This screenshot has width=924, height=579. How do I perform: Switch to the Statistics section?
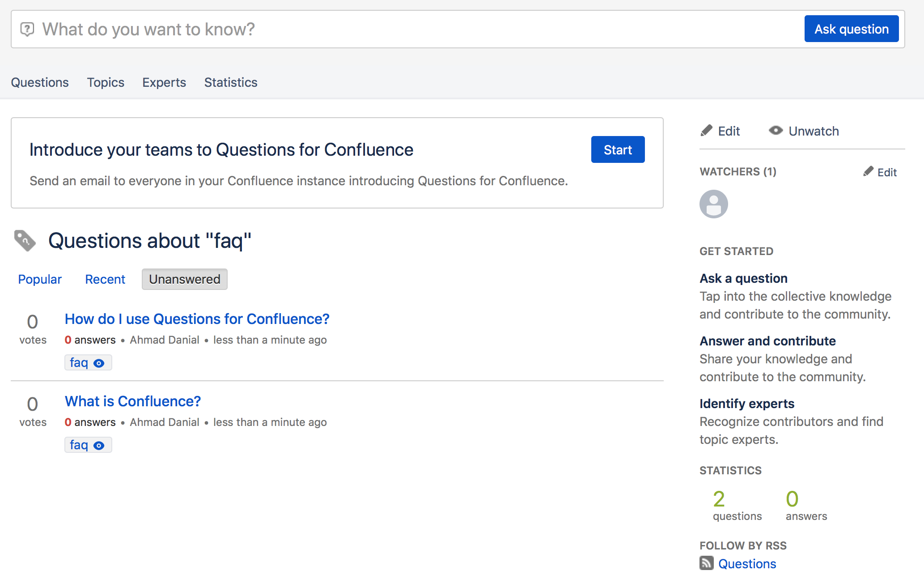click(x=230, y=82)
